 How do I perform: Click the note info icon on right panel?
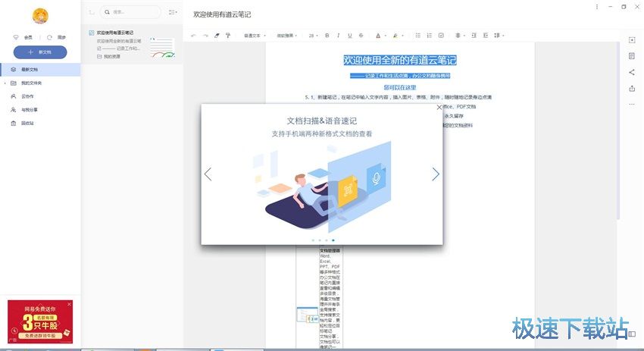632,56
